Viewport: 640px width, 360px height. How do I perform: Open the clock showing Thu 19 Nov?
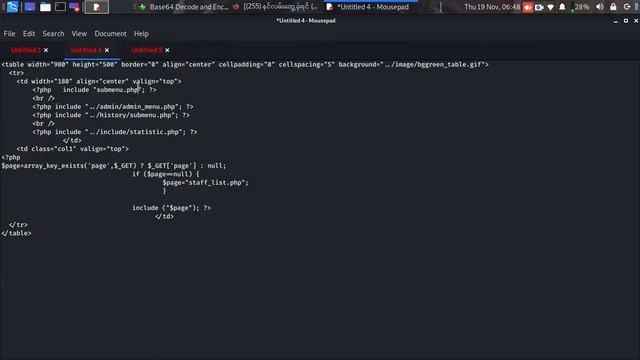pos(492,7)
